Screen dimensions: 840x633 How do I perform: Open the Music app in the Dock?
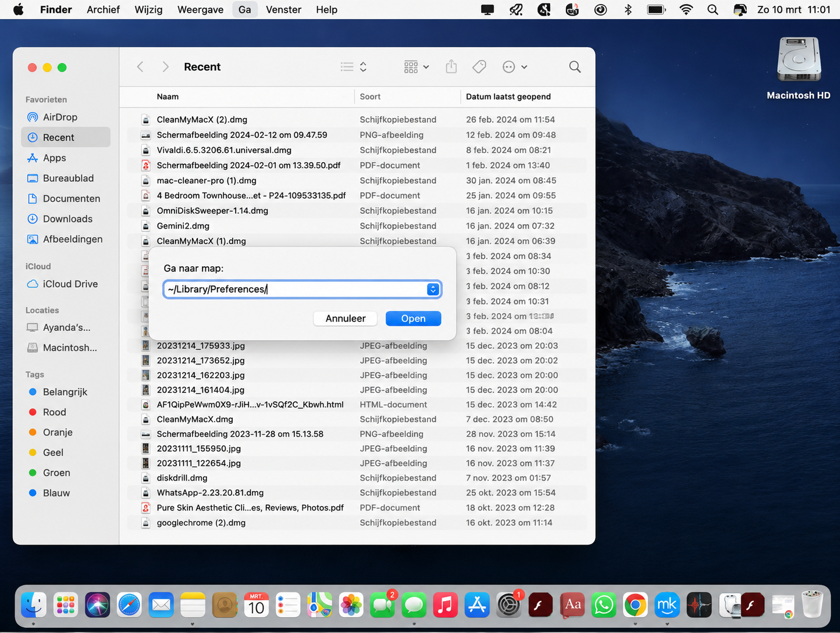446,605
